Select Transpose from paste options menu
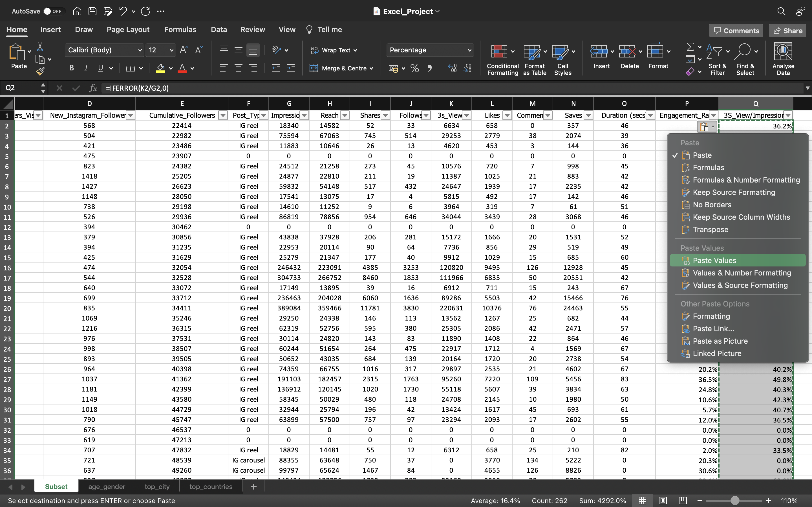The image size is (812, 507). point(710,229)
